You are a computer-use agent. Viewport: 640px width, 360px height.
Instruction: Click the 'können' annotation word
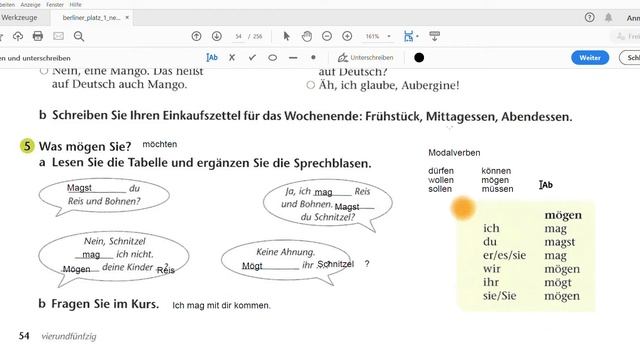pos(496,171)
